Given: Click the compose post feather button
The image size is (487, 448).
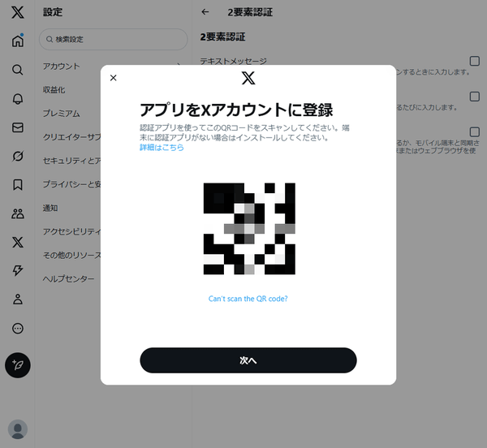Looking at the screenshot, I should [18, 365].
